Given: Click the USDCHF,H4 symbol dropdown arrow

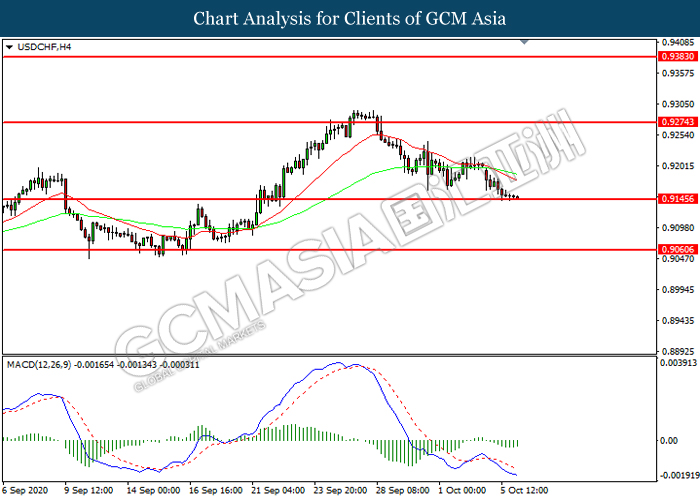Looking at the screenshot, I should pos(9,47).
